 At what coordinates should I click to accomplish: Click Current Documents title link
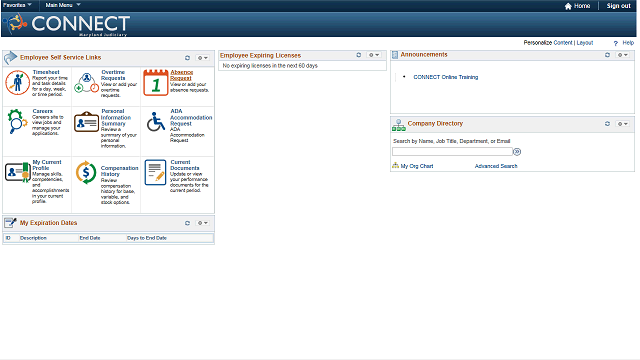click(185, 165)
